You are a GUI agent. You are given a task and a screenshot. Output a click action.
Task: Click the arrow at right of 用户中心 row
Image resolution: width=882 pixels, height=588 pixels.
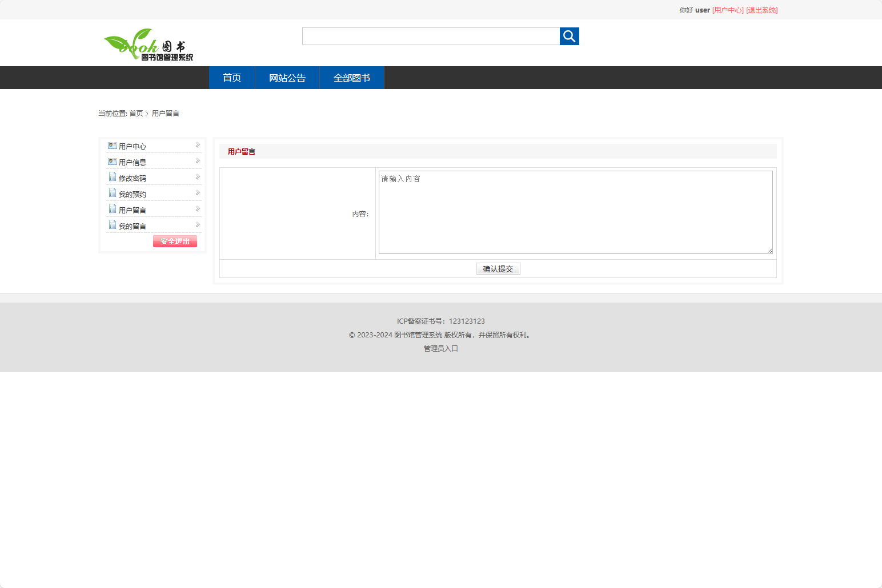tap(198, 145)
